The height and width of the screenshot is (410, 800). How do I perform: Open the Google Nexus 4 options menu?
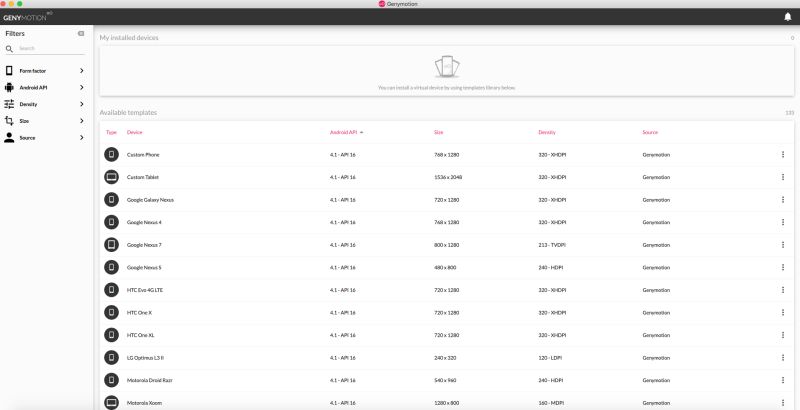point(783,222)
